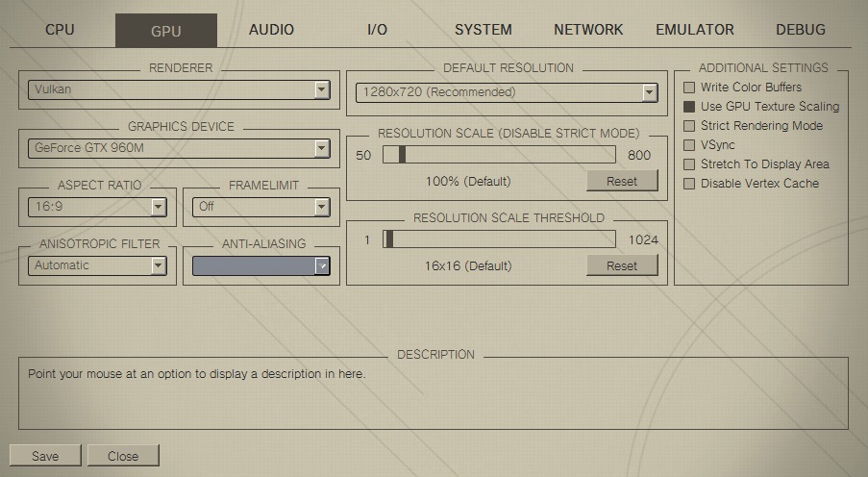Expand the empty Anti-Aliasing dropdown

click(261, 266)
